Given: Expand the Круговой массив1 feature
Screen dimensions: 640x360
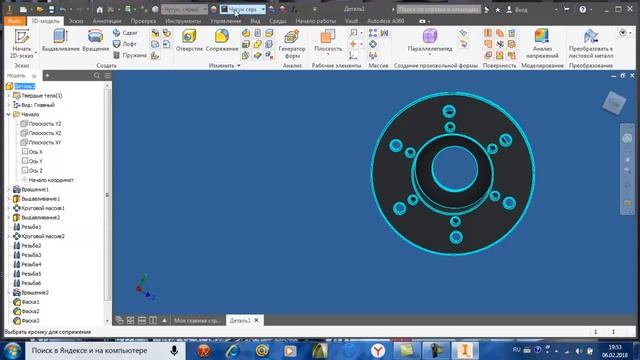Looking at the screenshot, I should point(9,208).
